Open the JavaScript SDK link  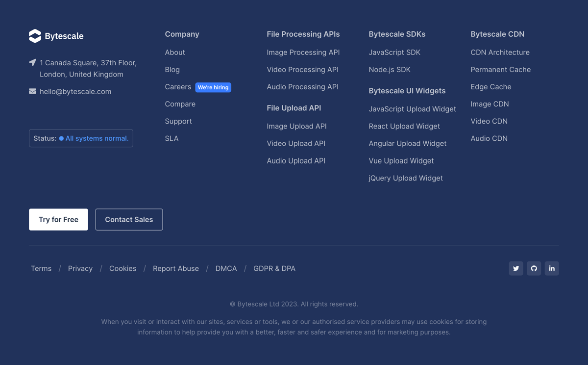(x=394, y=52)
